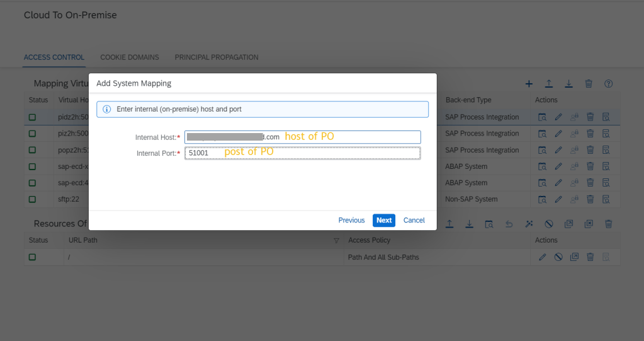Viewport: 644px width, 341px height.
Task: Delete the popz2h mapping row via trash icon
Action: (x=590, y=150)
